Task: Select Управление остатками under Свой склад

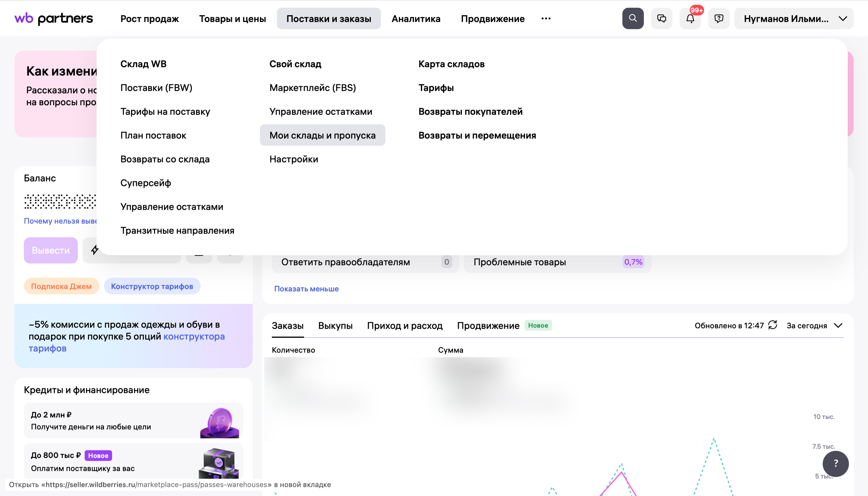Action: 320,111
